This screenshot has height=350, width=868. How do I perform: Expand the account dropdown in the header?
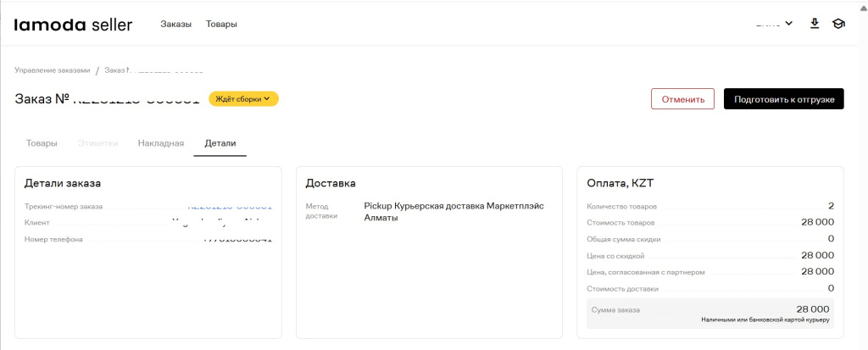[x=774, y=24]
